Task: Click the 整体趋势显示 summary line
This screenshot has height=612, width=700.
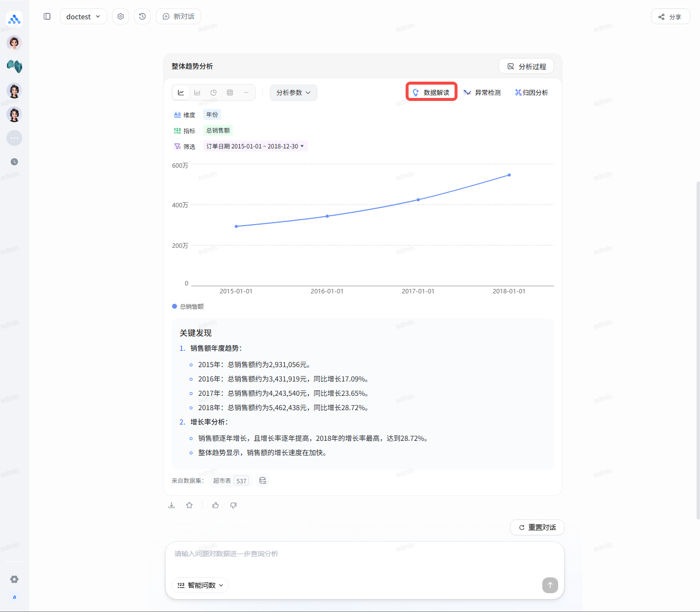Action: pyautogui.click(x=262, y=453)
